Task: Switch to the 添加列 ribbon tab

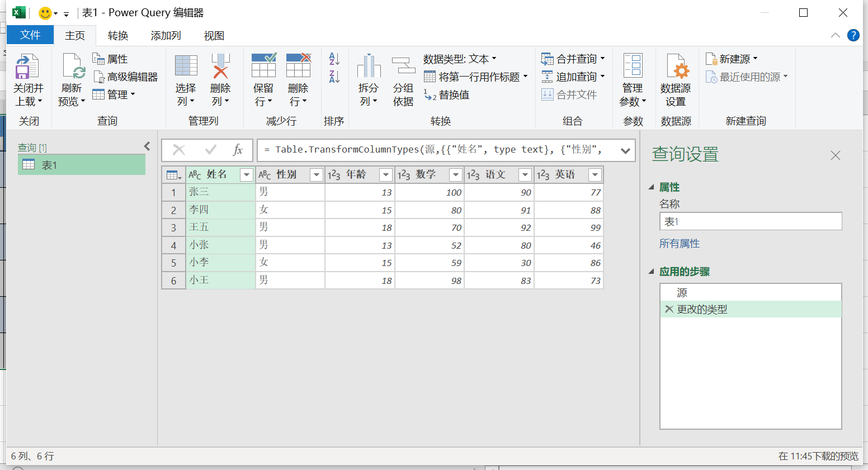Action: pos(165,35)
